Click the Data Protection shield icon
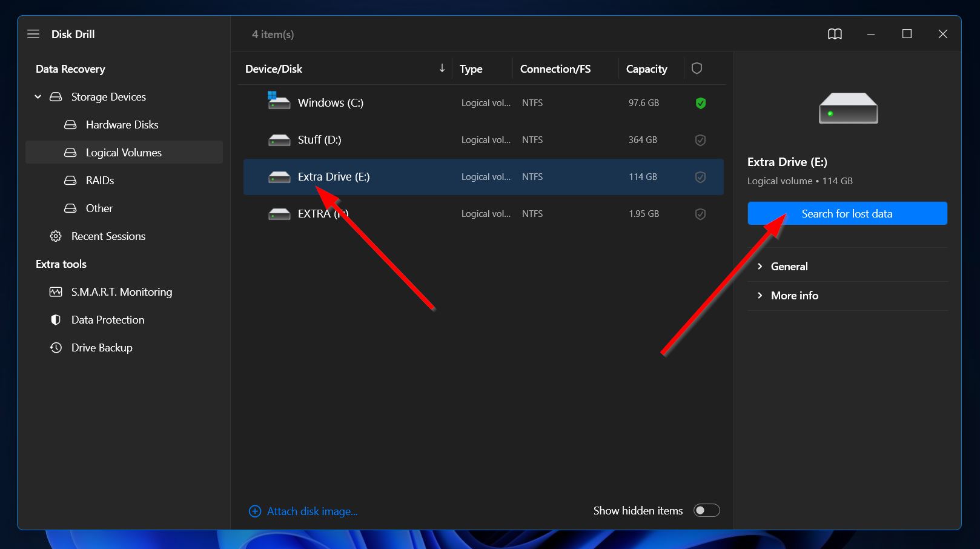Image resolution: width=980 pixels, height=549 pixels. (x=56, y=319)
